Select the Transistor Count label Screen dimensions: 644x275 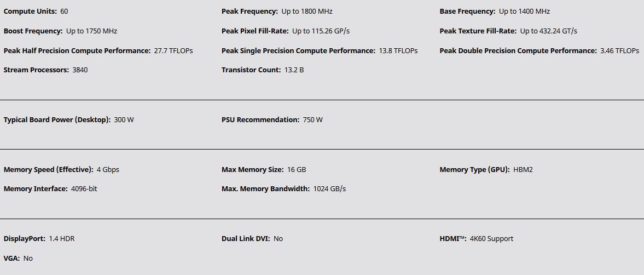pos(251,70)
